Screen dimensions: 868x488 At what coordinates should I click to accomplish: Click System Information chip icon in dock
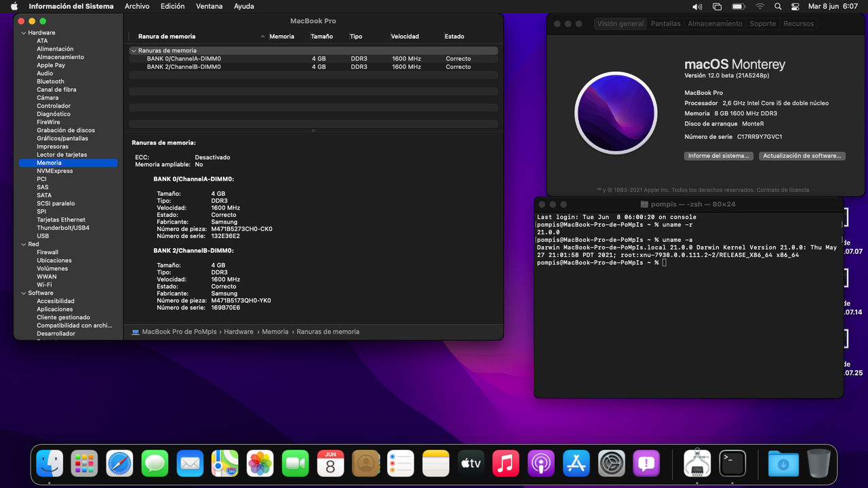coord(697,464)
